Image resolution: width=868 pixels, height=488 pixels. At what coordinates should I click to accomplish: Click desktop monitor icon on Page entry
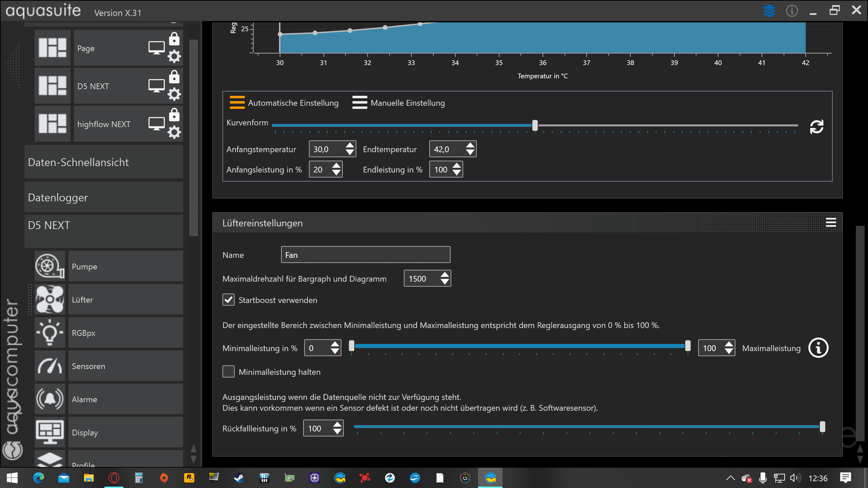(156, 48)
